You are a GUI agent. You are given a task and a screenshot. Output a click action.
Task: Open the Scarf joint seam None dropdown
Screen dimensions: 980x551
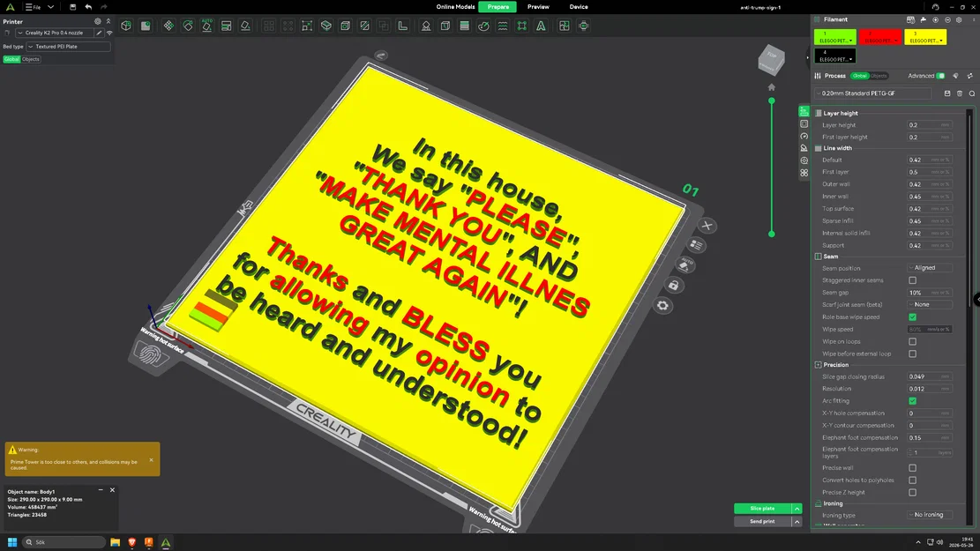click(x=930, y=305)
